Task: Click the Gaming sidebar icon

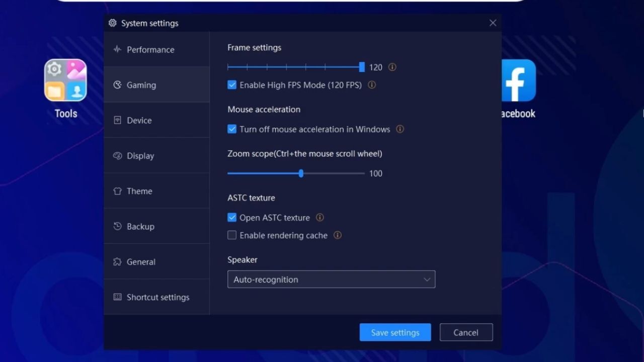Action: pos(117,85)
